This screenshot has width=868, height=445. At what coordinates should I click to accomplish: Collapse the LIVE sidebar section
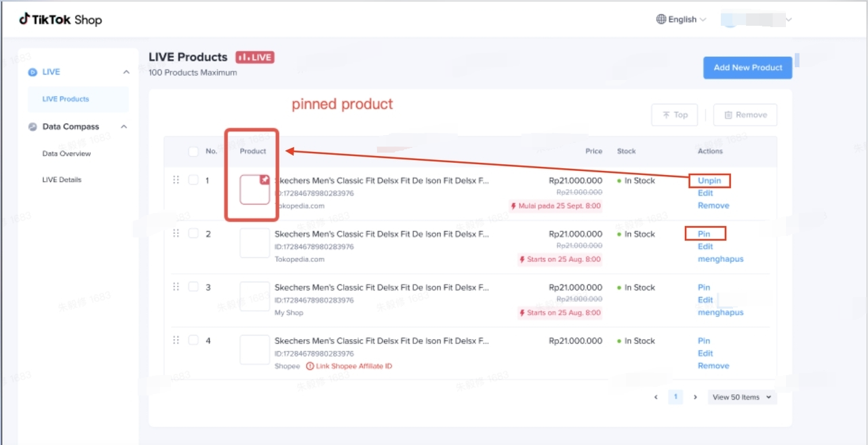(x=126, y=72)
